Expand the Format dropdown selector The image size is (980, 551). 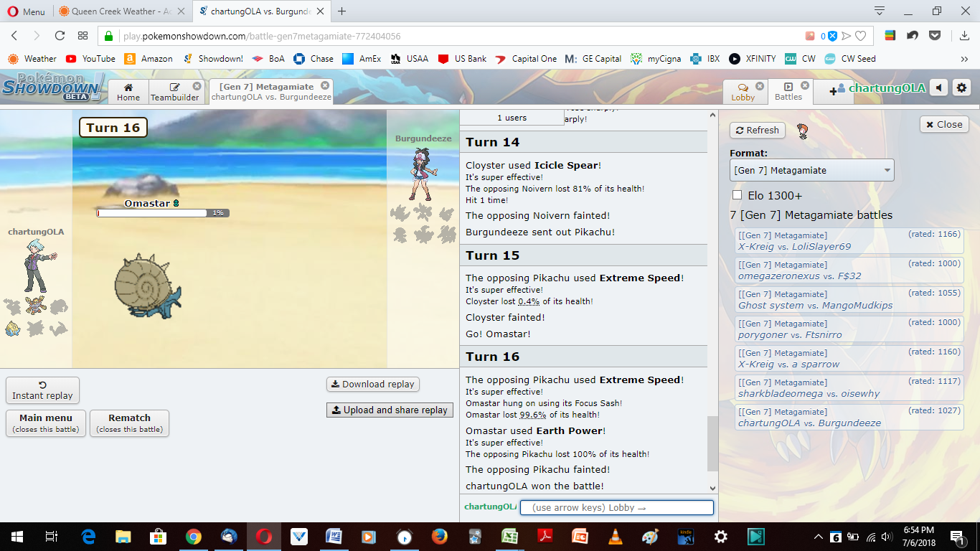811,170
